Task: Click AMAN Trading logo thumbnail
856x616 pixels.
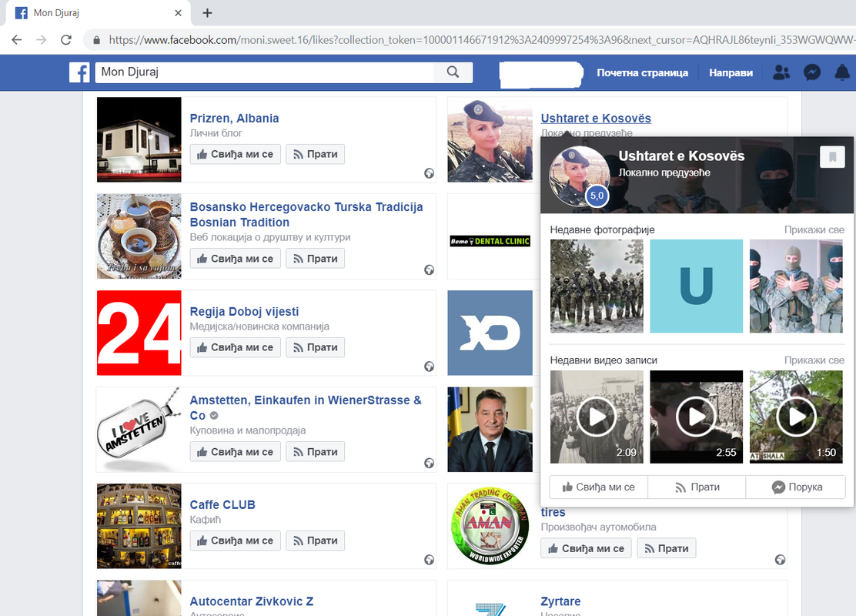Action: [490, 527]
